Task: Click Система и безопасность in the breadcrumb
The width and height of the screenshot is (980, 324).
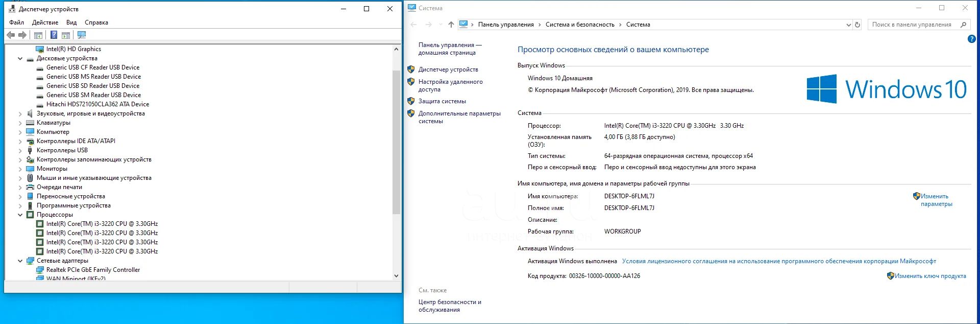Action: pyautogui.click(x=580, y=25)
